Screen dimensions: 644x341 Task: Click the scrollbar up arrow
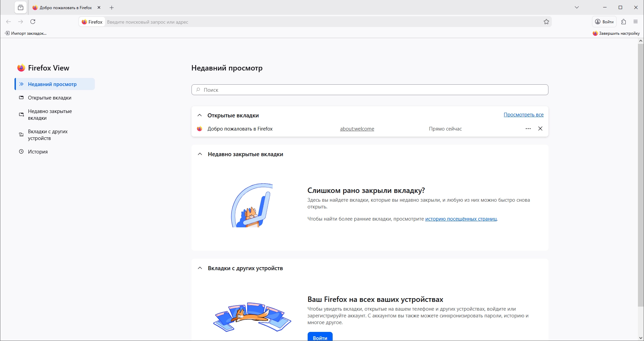coord(641,41)
